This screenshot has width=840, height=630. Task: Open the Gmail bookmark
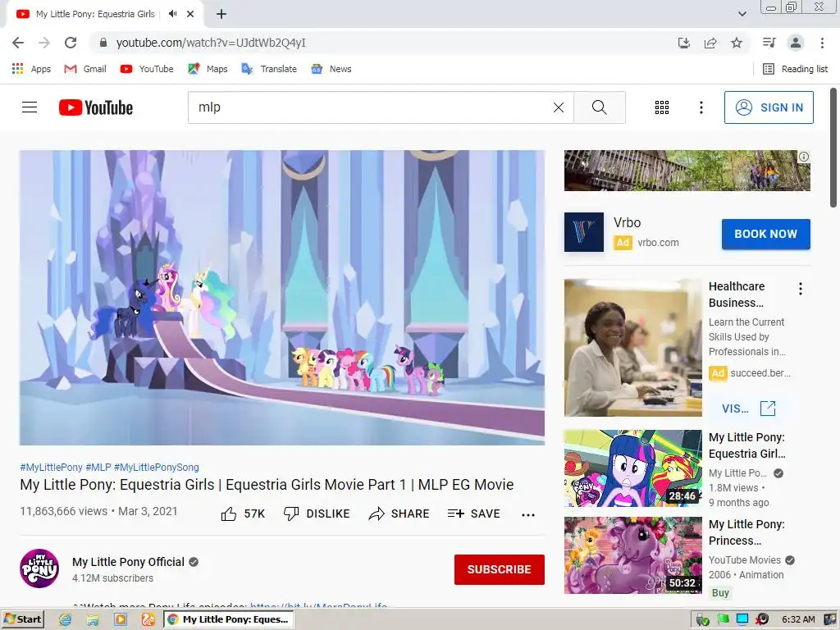85,69
